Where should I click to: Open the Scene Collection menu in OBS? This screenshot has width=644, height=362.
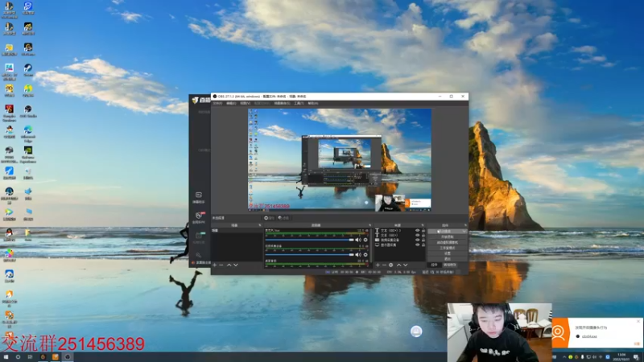(282, 104)
